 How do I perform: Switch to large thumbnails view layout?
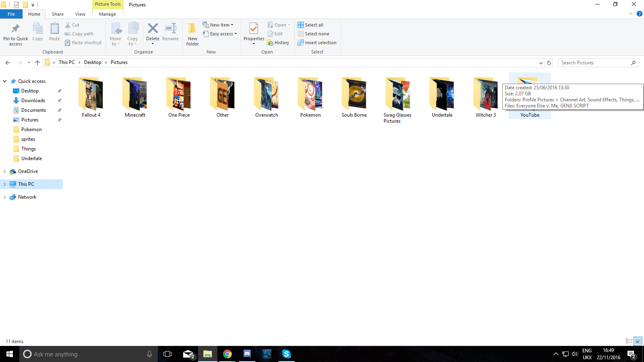point(638,341)
